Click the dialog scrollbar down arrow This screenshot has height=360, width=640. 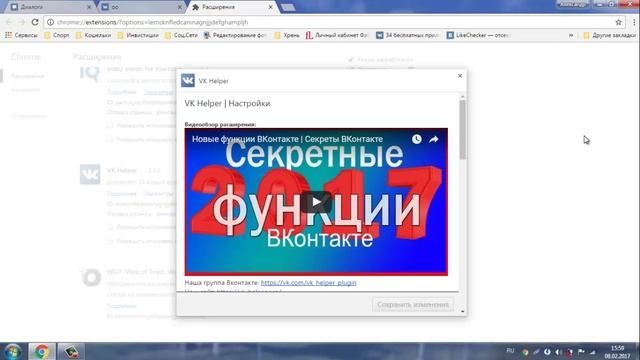[462, 311]
